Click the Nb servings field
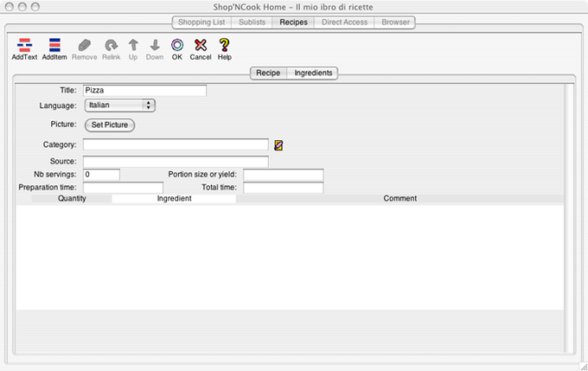This screenshot has height=371, width=588. tap(101, 175)
